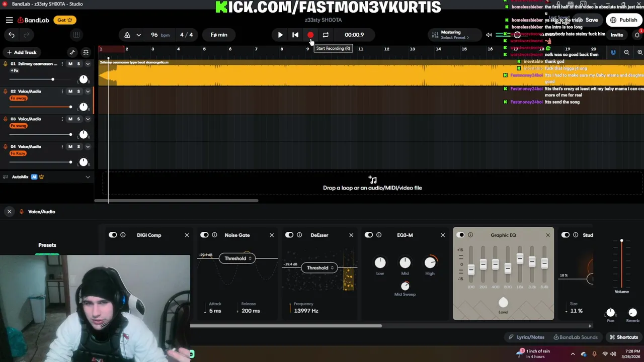Mute track 01 2slimey osamason

(70, 64)
